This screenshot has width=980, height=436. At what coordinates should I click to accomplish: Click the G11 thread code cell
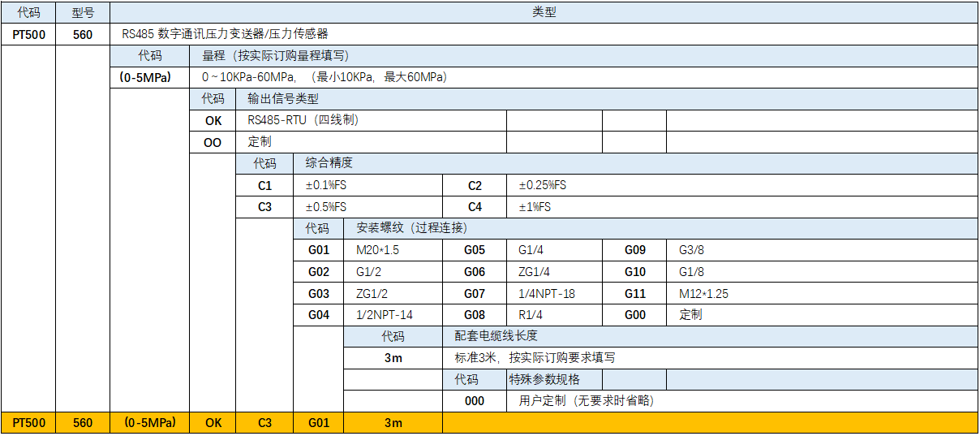[635, 293]
